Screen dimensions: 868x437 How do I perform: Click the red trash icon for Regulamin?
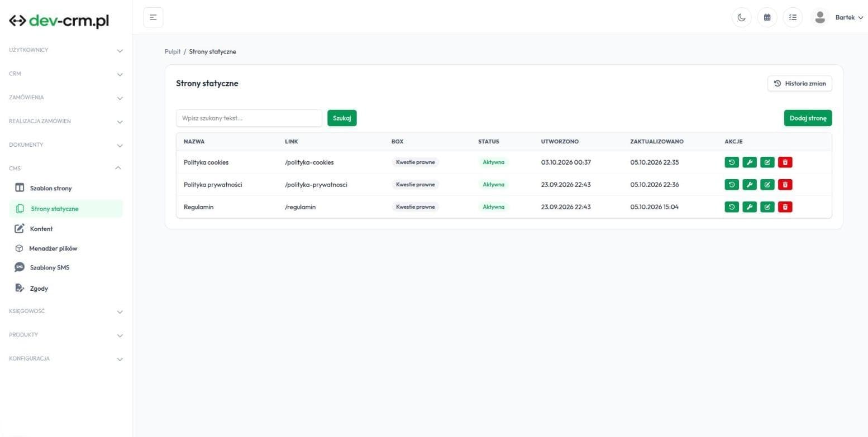[x=785, y=207]
